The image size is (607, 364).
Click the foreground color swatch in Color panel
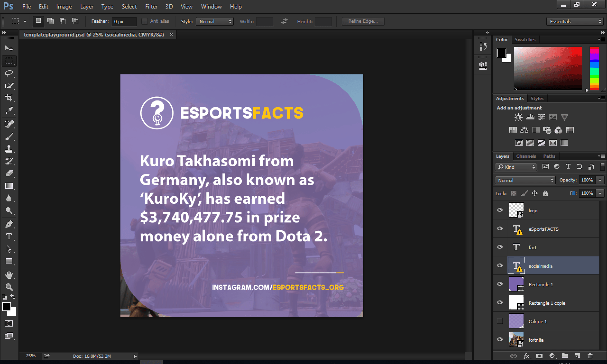[x=501, y=53]
